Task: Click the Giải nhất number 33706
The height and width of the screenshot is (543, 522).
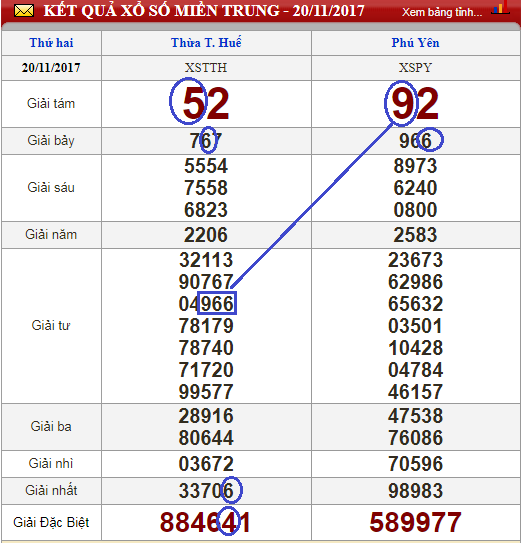Action: [x=206, y=491]
